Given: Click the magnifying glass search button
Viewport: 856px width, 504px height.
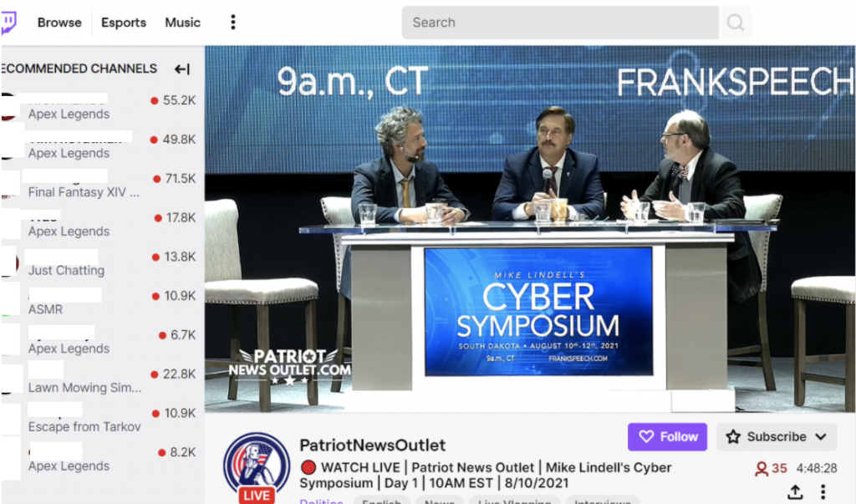Looking at the screenshot, I should [x=735, y=23].
